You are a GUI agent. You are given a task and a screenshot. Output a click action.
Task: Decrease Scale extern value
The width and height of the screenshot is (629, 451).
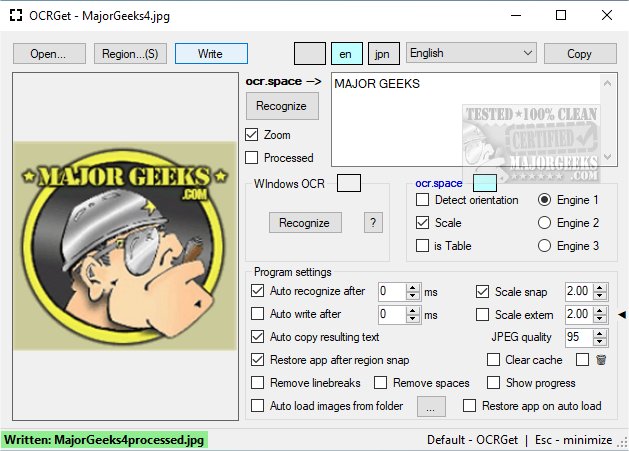(x=600, y=319)
